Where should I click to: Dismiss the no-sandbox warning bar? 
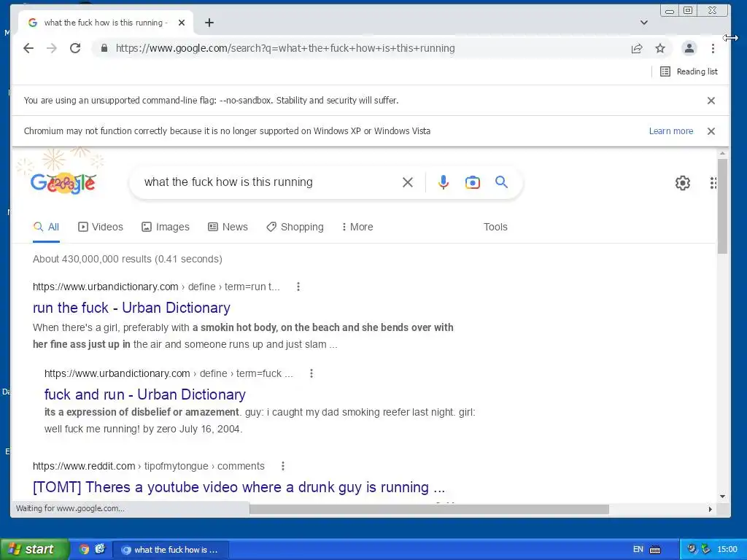coord(711,101)
